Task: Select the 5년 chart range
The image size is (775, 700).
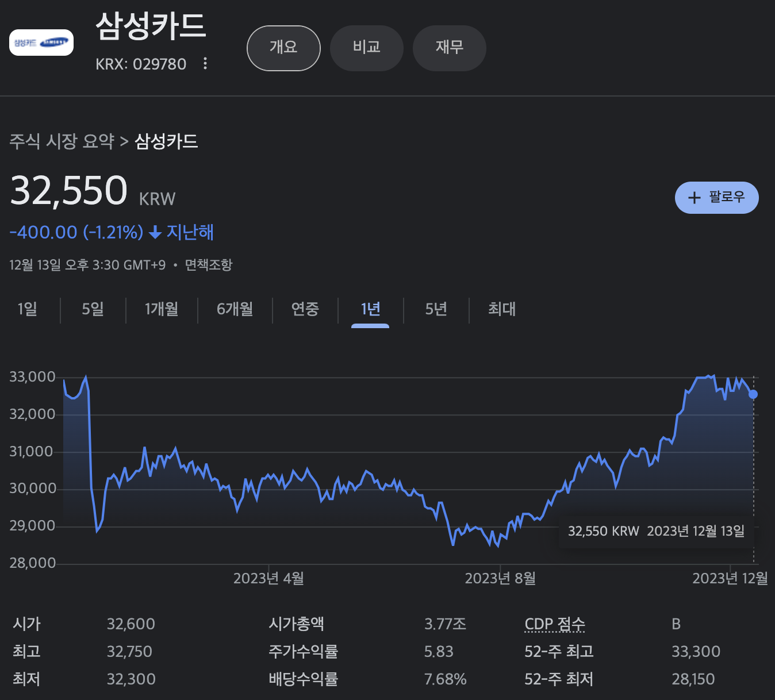Action: click(436, 309)
